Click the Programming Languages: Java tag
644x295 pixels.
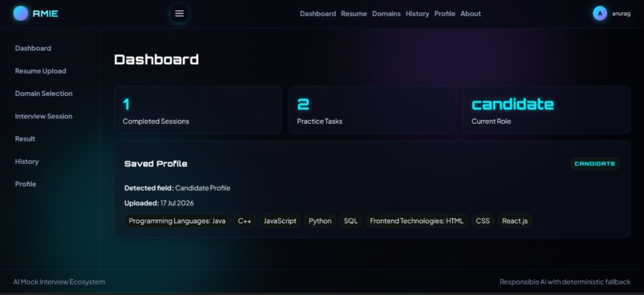177,221
